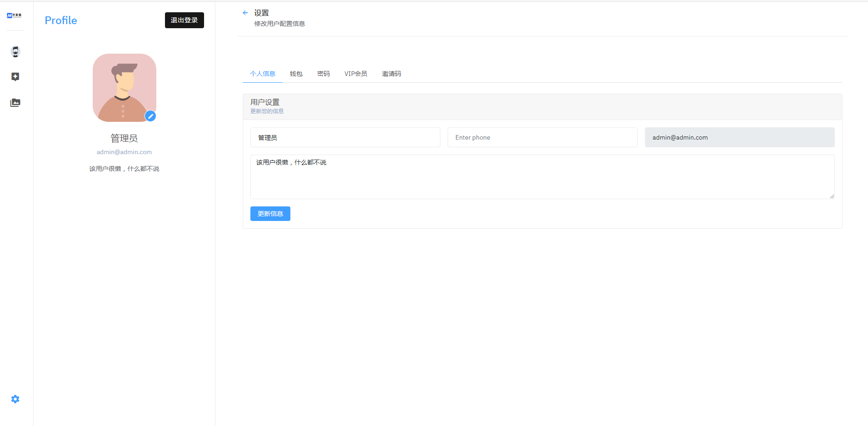The image size is (868, 426).
Task: Click the greyed-out admin@admin.com email field
Action: pos(739,137)
